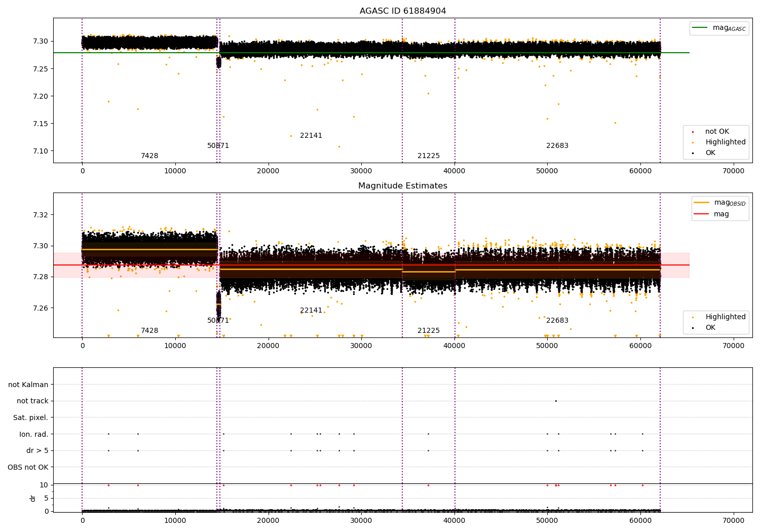The height and width of the screenshot is (532, 760).
Task: Click the rotated 'dr' y-axis label
Action: (33, 498)
